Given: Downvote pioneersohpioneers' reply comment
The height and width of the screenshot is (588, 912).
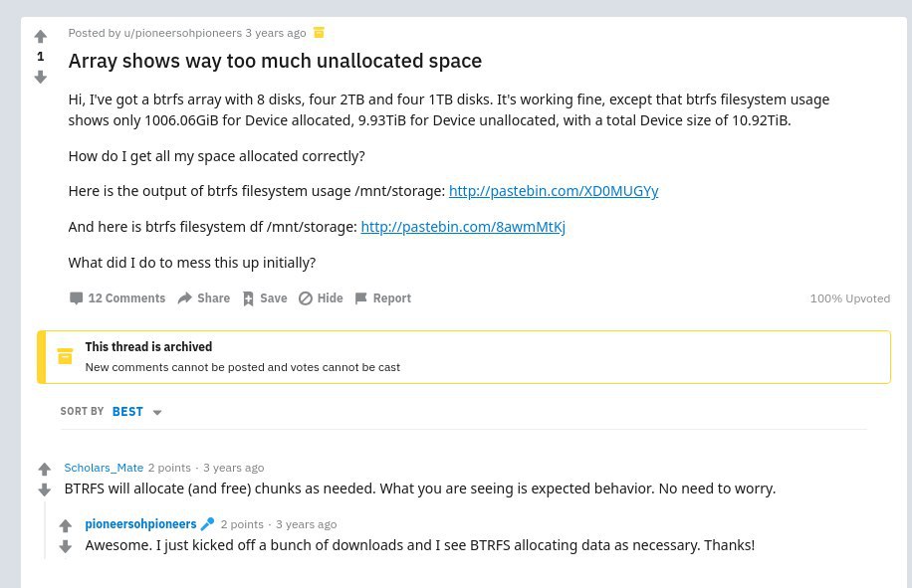Looking at the screenshot, I should click(65, 546).
